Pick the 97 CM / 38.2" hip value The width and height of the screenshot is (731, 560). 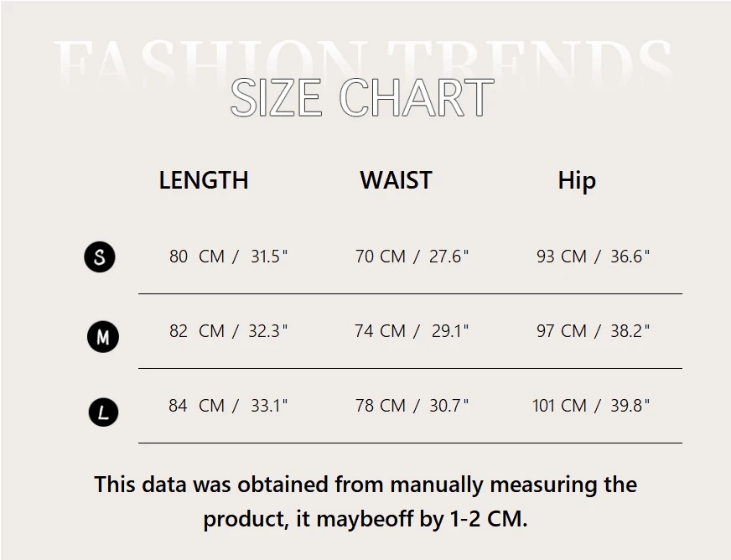[x=593, y=331]
